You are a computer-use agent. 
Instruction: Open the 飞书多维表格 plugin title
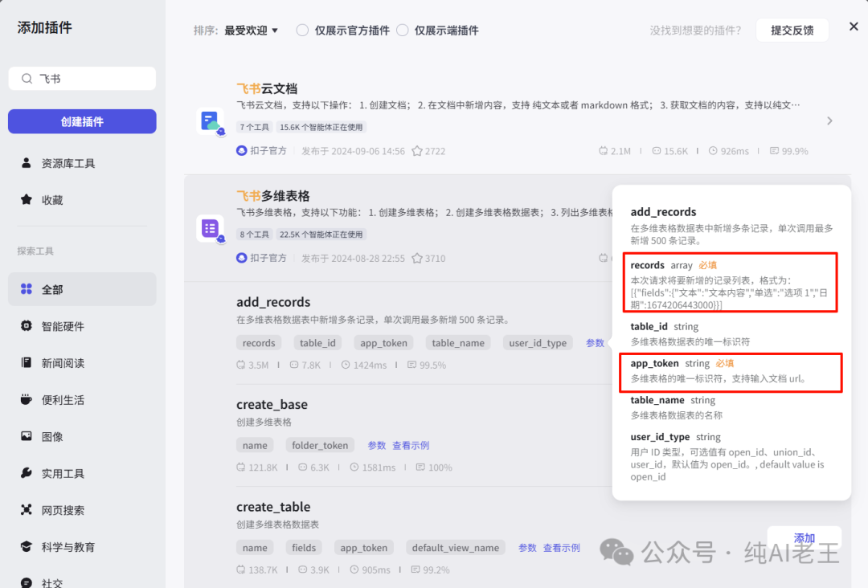coord(273,196)
